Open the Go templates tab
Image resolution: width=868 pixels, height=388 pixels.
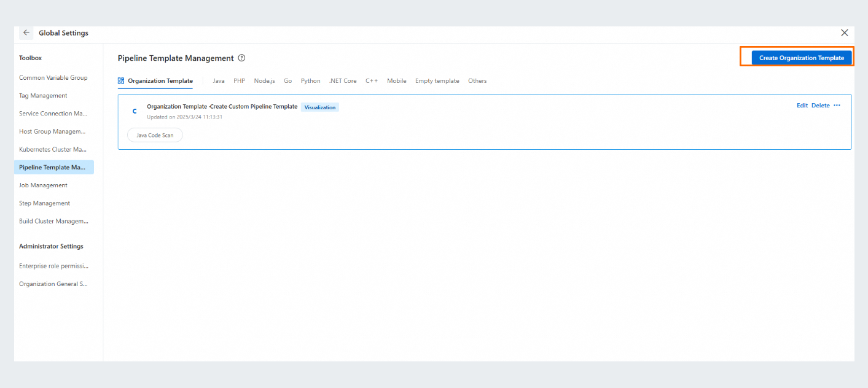[x=287, y=81]
